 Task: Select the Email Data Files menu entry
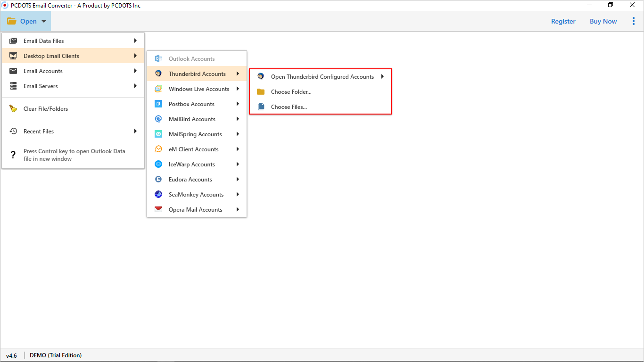pyautogui.click(x=73, y=41)
